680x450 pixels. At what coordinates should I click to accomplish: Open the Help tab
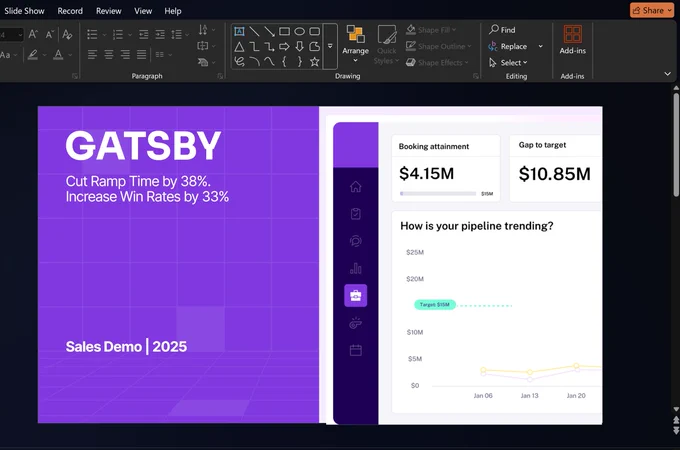[x=173, y=11]
